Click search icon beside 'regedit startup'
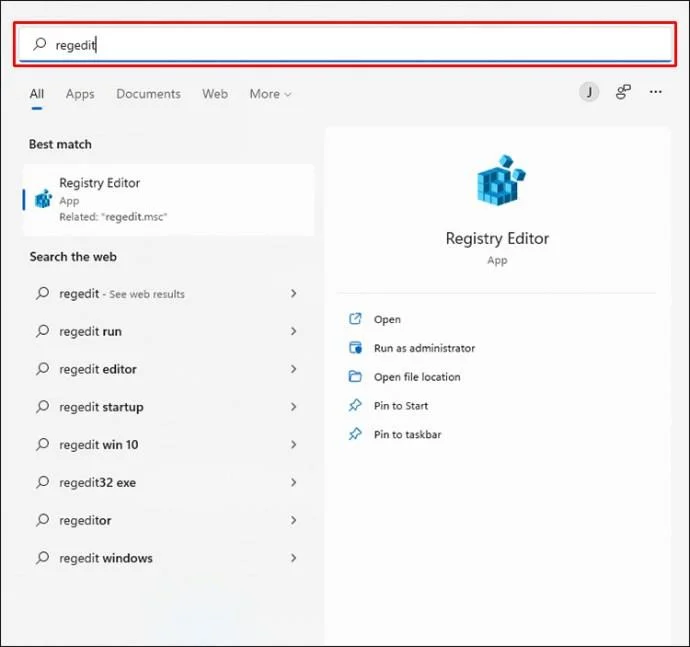The height and width of the screenshot is (647, 690). click(42, 406)
